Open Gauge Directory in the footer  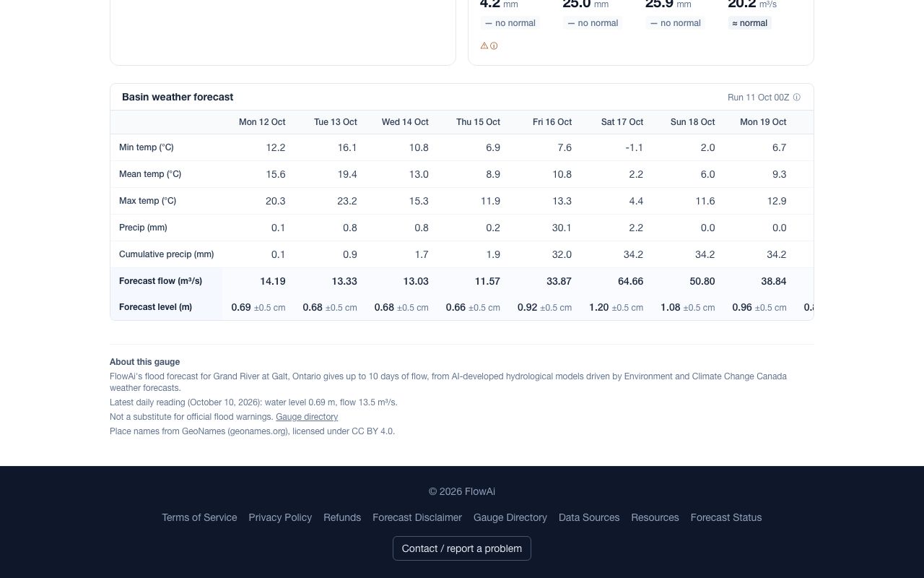coord(510,517)
